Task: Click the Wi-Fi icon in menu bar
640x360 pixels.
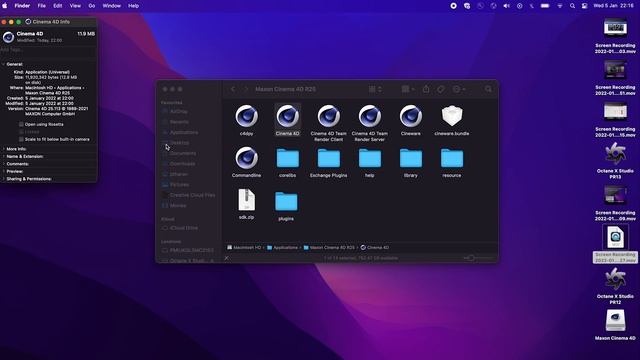Action: (560, 6)
